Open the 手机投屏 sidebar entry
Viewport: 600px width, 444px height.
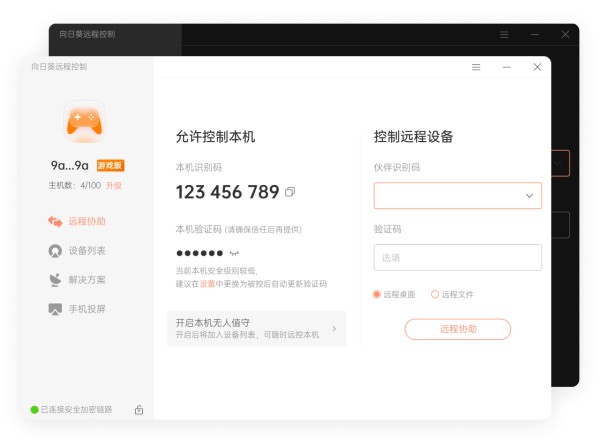77,309
